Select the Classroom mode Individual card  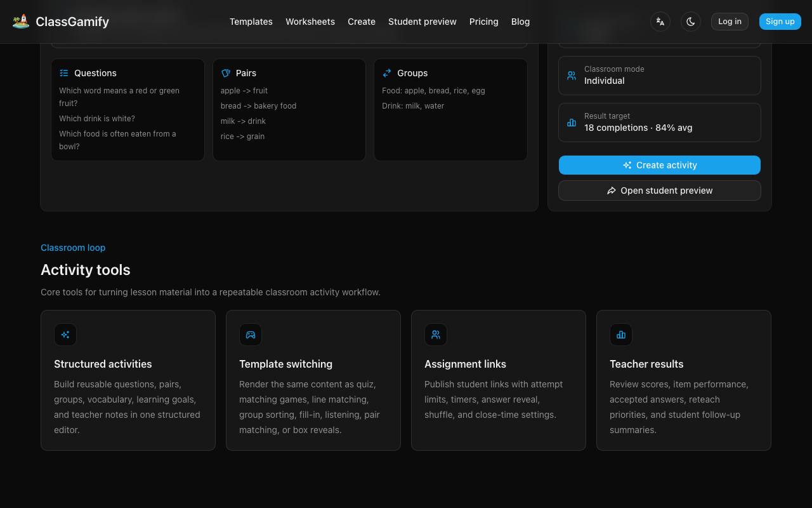pyautogui.click(x=660, y=76)
